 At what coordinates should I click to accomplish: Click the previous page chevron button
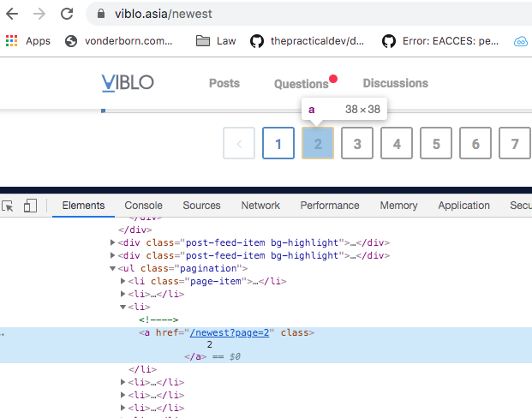click(239, 144)
